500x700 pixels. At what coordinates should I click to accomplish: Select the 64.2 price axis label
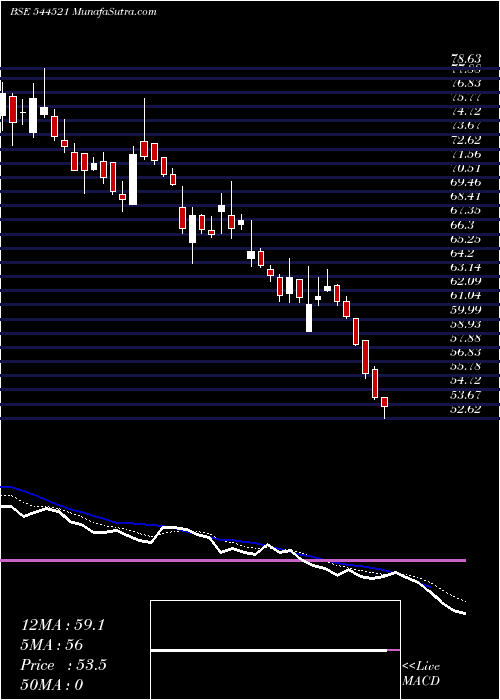[x=462, y=253]
